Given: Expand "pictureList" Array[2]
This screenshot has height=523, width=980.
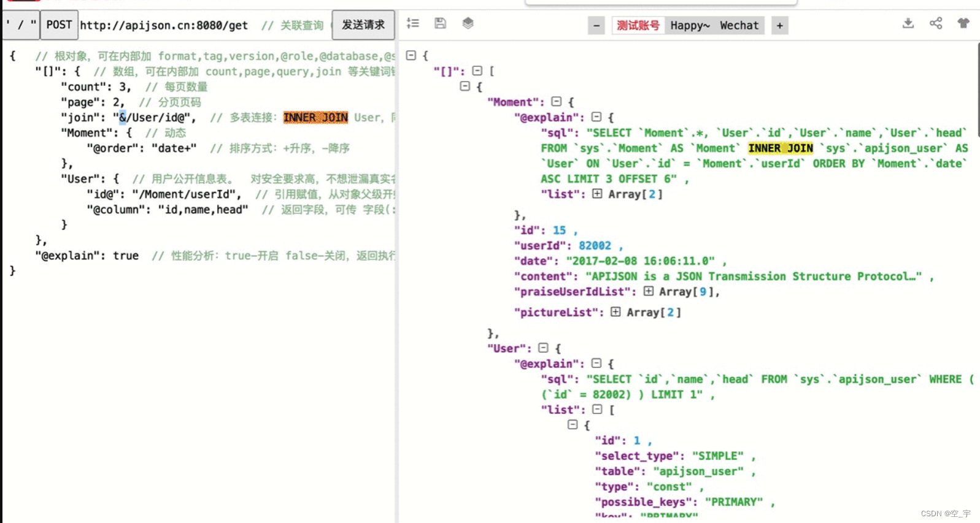Looking at the screenshot, I should (x=615, y=311).
